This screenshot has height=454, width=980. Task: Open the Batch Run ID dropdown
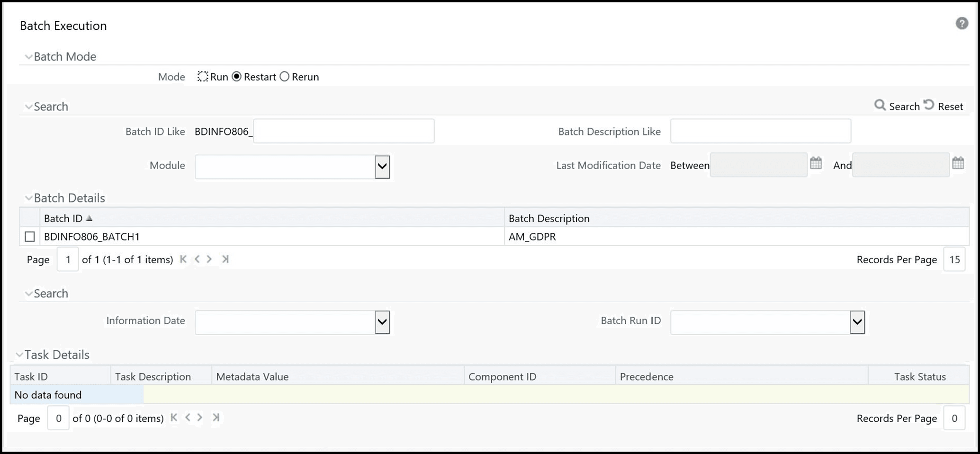857,322
